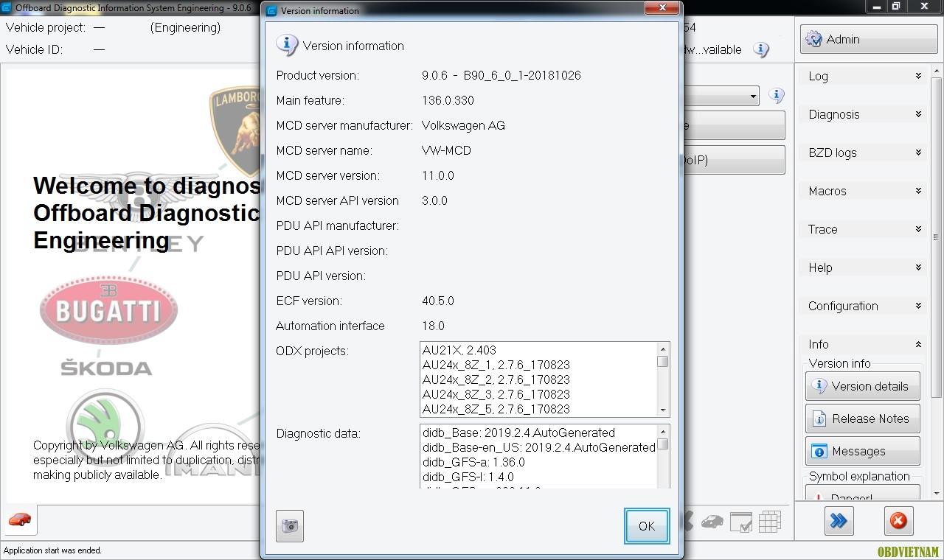This screenshot has width=944, height=560.
Task: Select AU21X, 2.403 in ODX projects
Action: pos(459,350)
